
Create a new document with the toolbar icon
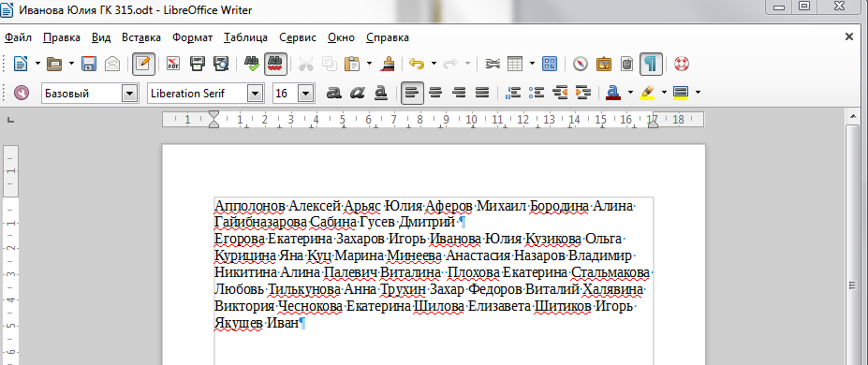[21, 65]
